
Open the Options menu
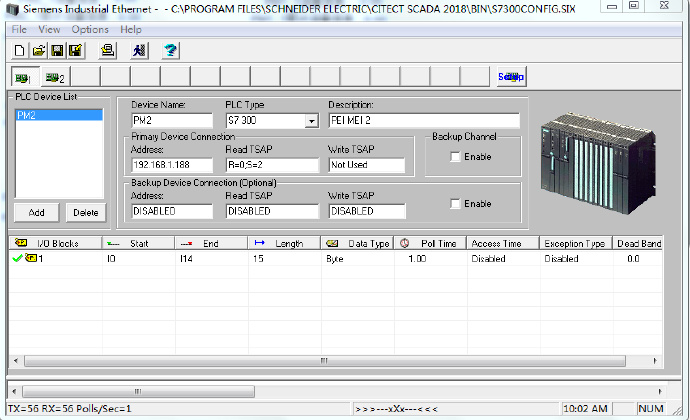tap(90, 29)
